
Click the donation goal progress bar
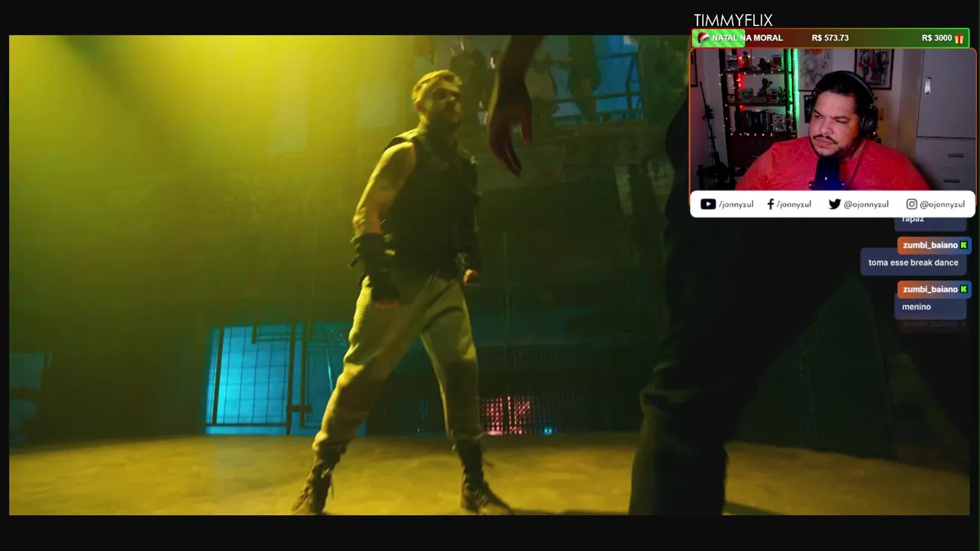(830, 38)
